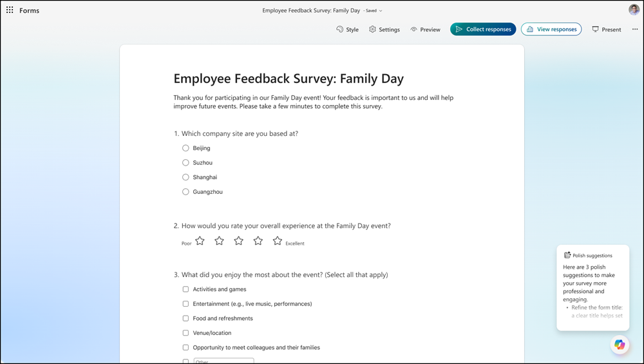The image size is (644, 364).
Task: Select question 2 about overall experience
Action: pyautogui.click(x=282, y=225)
